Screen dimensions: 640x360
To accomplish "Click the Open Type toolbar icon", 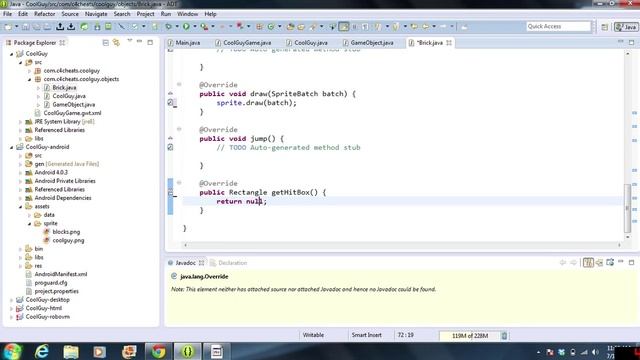I will [x=290, y=27].
